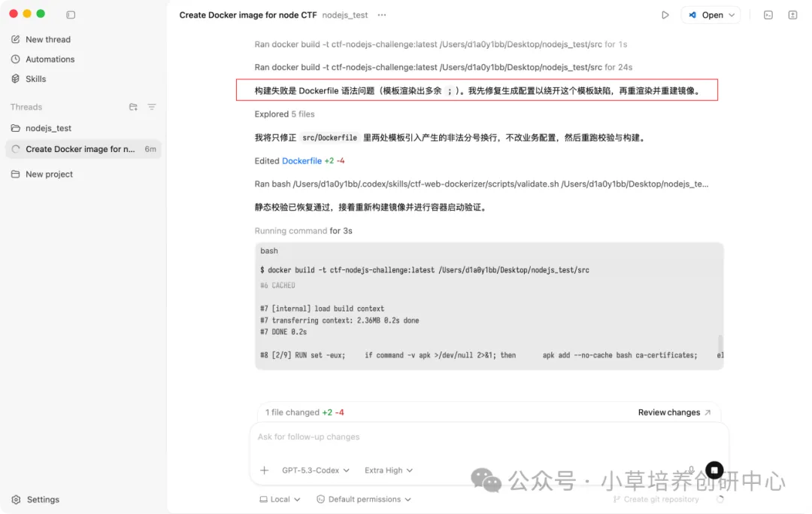
Task: Click the Settings gear icon
Action: pos(16,500)
